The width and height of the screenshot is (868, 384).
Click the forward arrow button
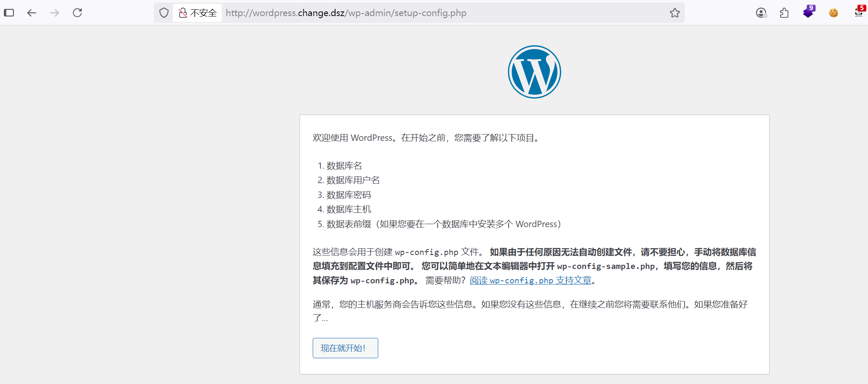click(x=55, y=13)
